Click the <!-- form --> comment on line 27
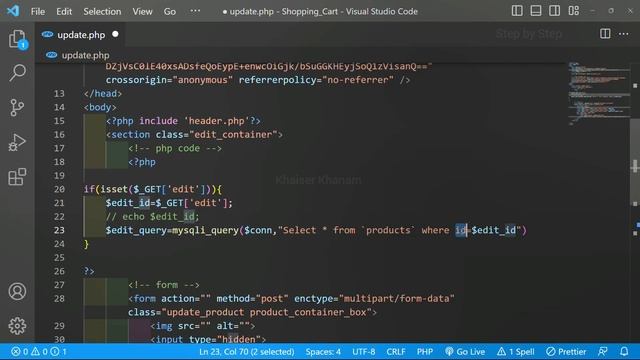The width and height of the screenshot is (640, 360). point(164,285)
